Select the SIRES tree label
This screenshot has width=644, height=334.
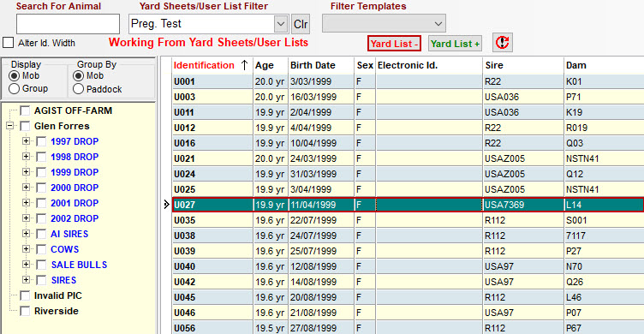[63, 280]
